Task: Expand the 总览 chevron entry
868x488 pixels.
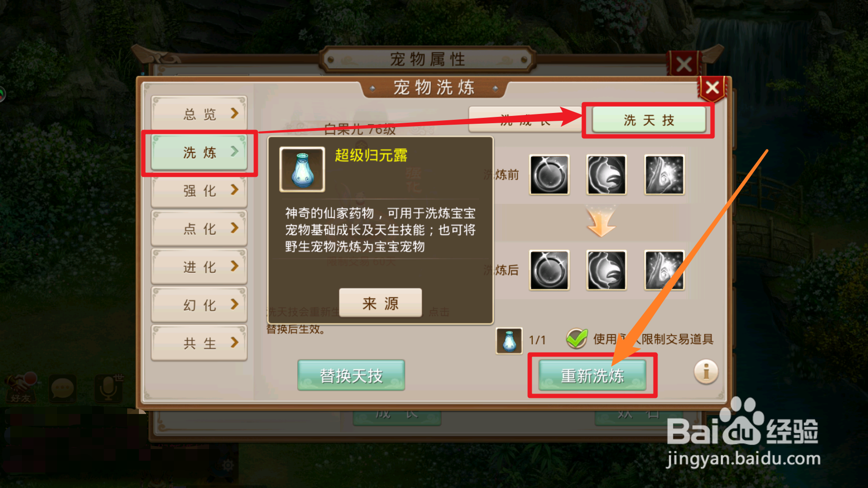Action: pyautogui.click(x=199, y=114)
